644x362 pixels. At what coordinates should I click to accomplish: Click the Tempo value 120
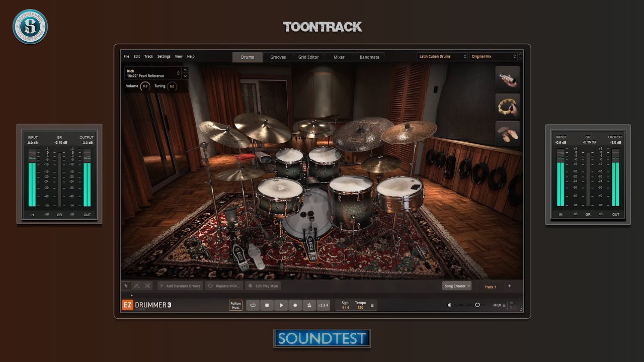[360, 307]
